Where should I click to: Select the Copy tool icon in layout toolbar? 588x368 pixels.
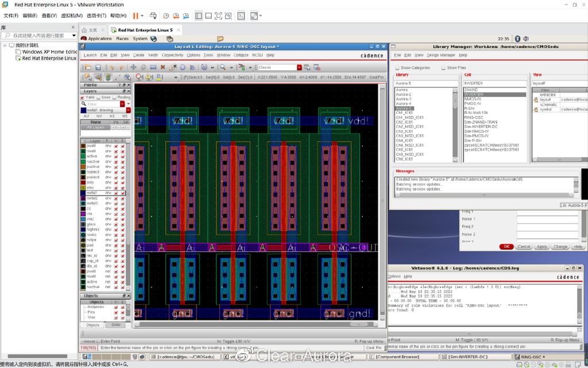143,68
